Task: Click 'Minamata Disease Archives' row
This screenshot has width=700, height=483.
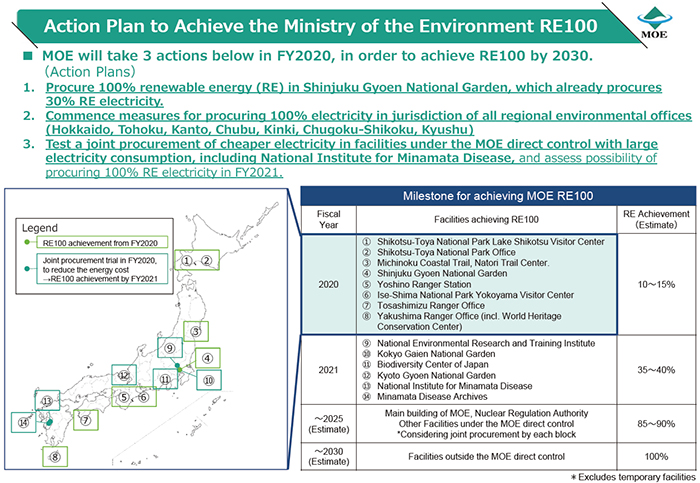Action: pos(425,396)
